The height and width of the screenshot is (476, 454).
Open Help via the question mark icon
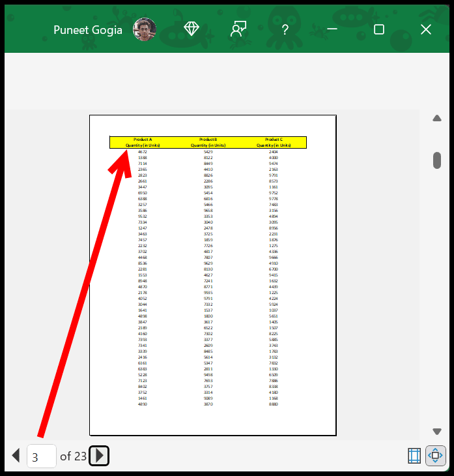[285, 29]
